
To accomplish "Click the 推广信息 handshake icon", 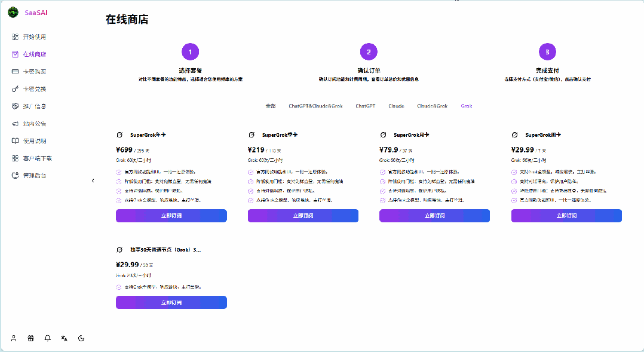I will pos(15,106).
